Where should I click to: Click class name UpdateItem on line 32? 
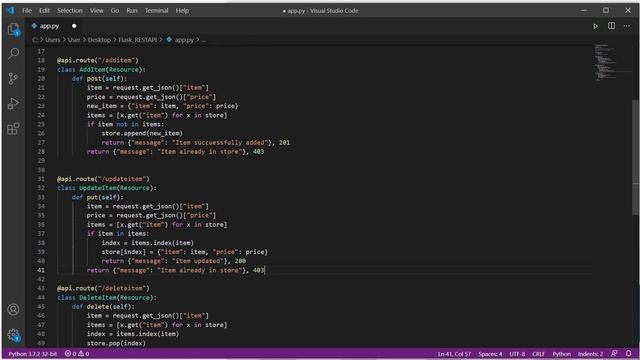[x=98, y=188]
